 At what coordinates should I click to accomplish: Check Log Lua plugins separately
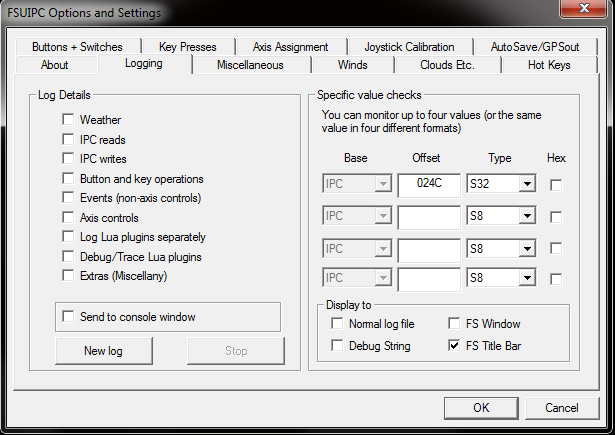[x=68, y=237]
